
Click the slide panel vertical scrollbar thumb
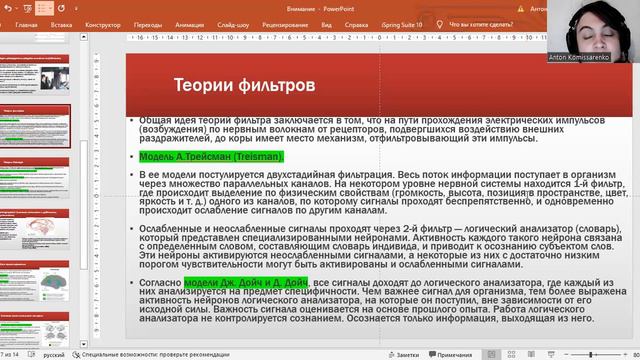(84, 205)
